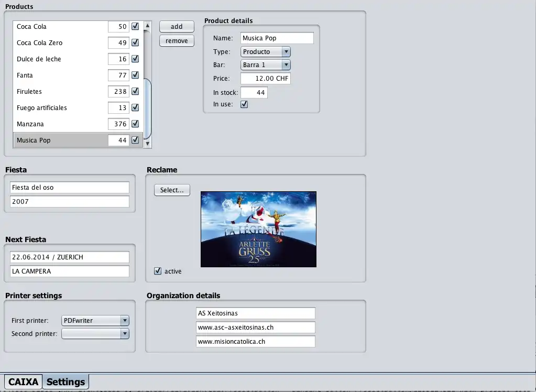
Task: Open the Type dropdown showing Producto
Action: click(x=266, y=52)
